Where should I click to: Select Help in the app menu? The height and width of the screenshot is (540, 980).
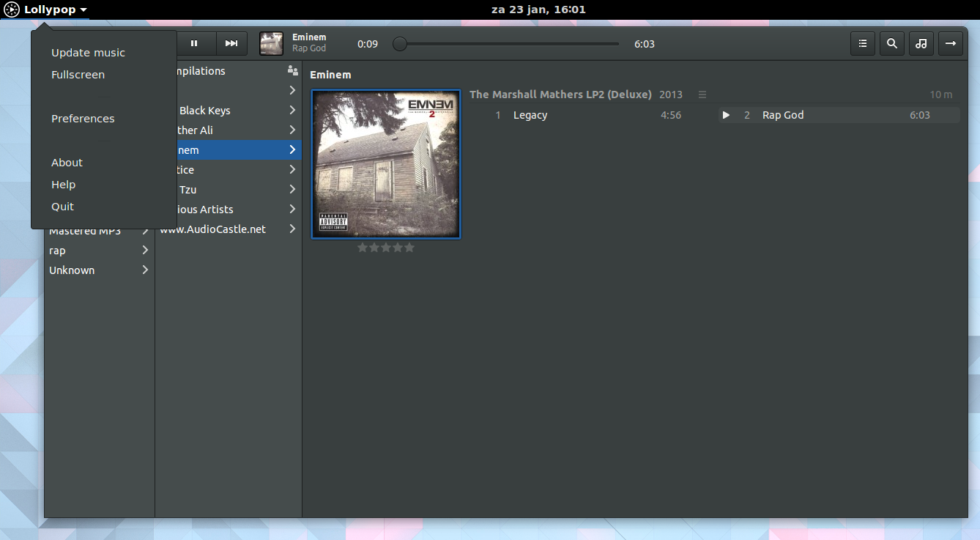pos(103,185)
